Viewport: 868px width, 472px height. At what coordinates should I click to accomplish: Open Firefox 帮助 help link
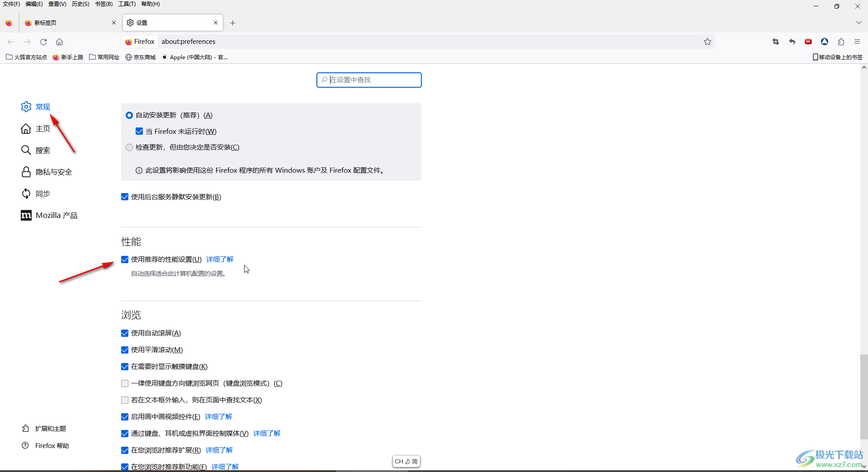(x=45, y=445)
